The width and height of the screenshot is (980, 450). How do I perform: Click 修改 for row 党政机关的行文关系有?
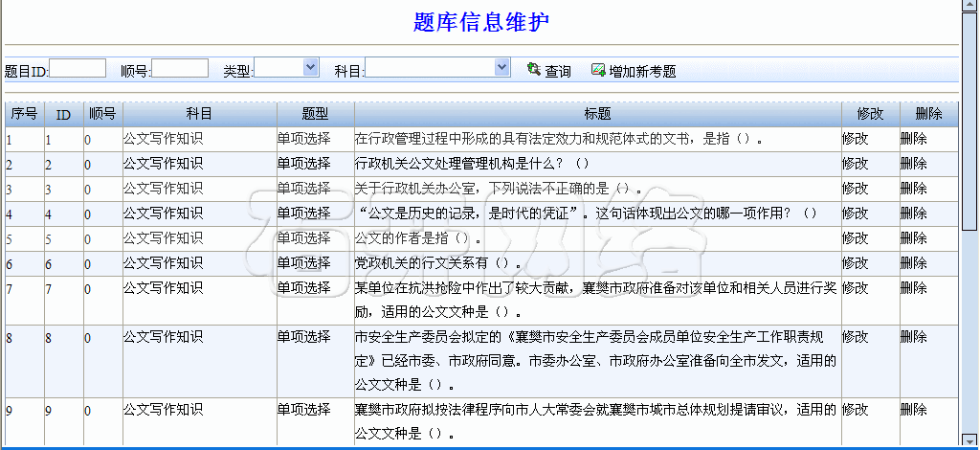[x=855, y=263]
